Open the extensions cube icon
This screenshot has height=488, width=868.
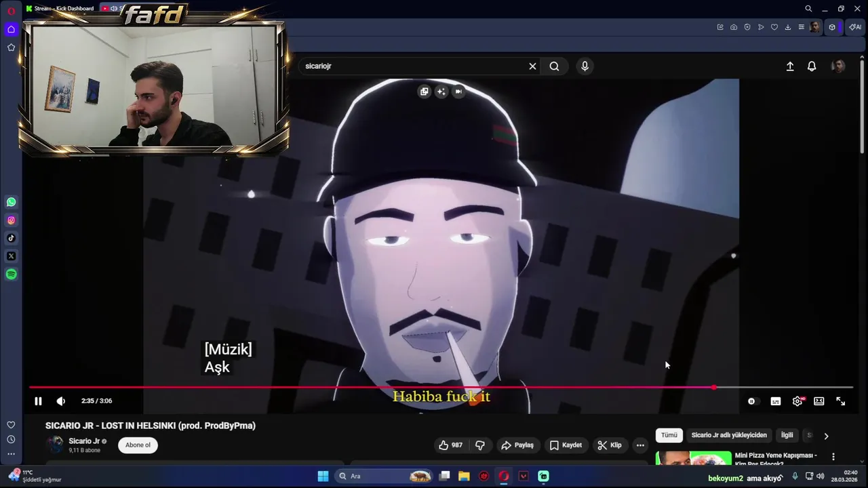pyautogui.click(x=832, y=27)
